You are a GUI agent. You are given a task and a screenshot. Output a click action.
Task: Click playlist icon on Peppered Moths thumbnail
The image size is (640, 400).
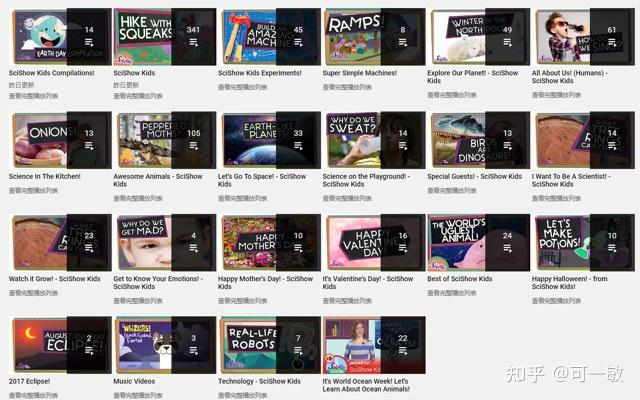[193, 146]
